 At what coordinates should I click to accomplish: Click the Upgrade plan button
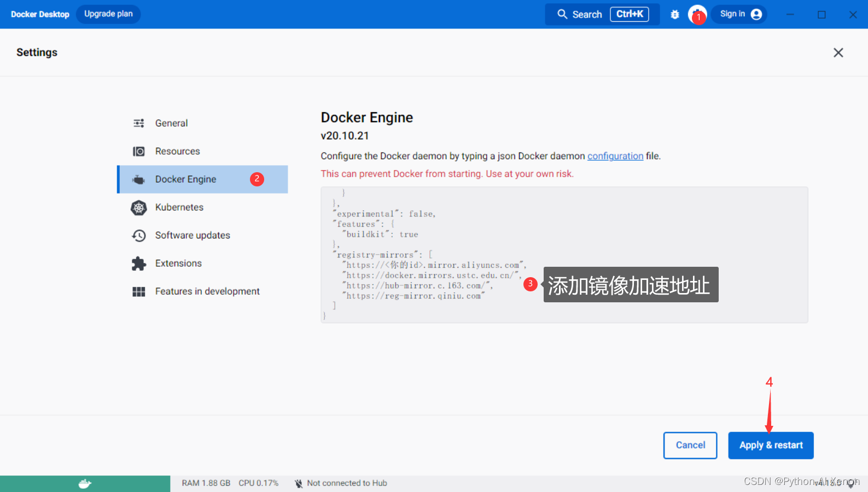tap(108, 14)
